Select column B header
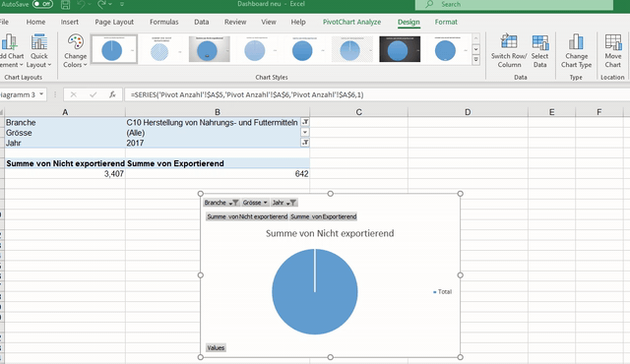 pos(218,112)
